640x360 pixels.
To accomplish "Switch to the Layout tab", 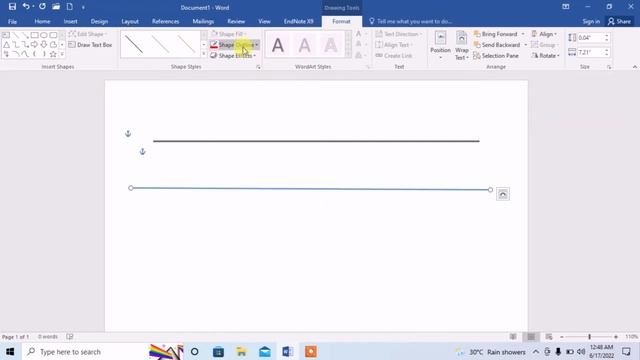I will point(130,21).
